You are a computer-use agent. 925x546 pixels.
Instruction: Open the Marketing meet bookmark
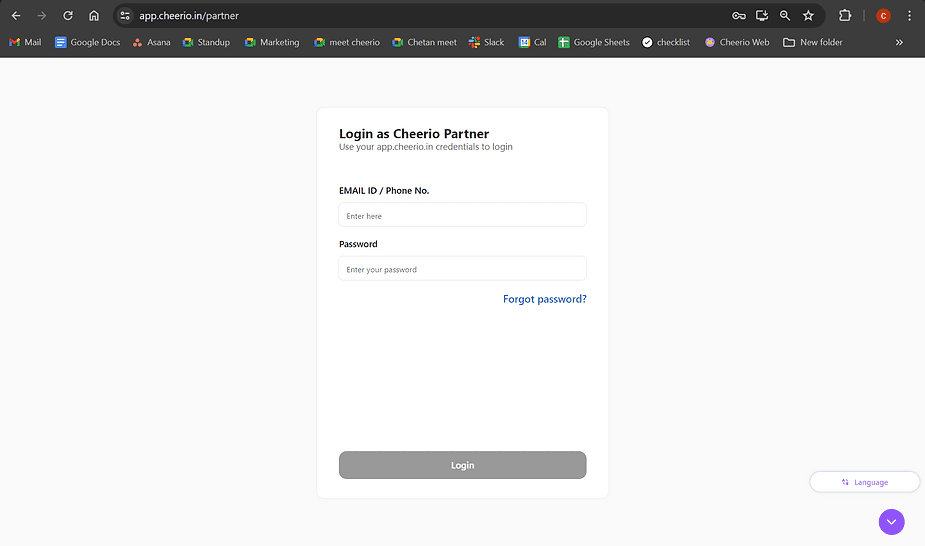[x=272, y=42]
